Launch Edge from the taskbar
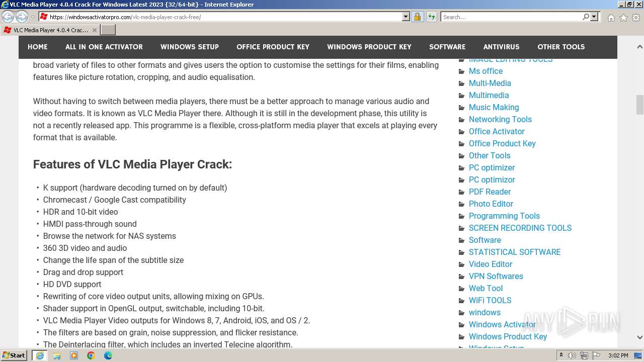This screenshot has width=644, height=362. (x=108, y=355)
